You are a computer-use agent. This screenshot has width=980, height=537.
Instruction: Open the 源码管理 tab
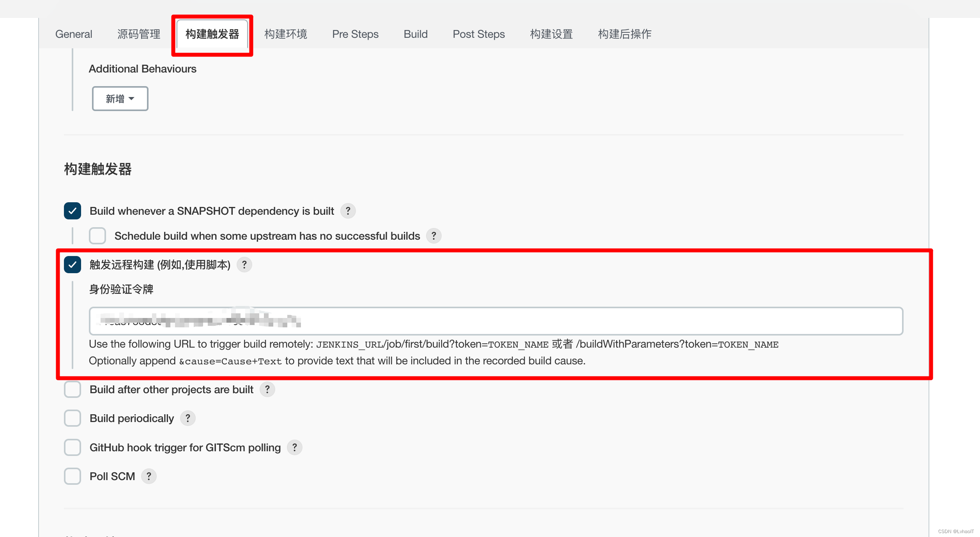139,34
